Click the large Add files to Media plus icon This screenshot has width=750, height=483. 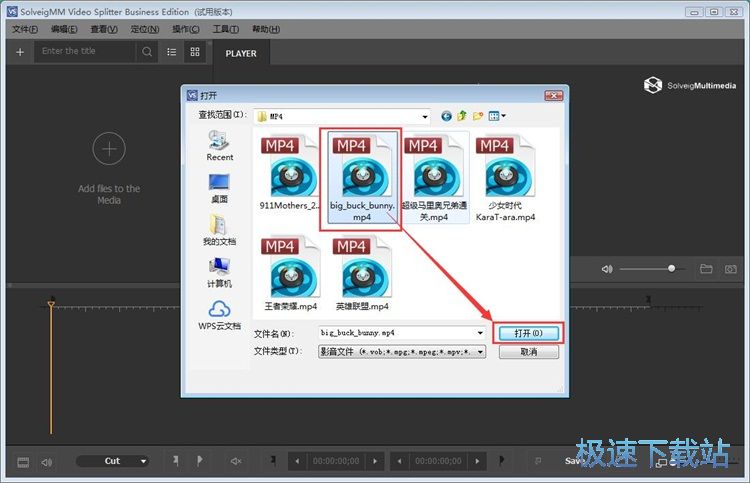point(109,150)
